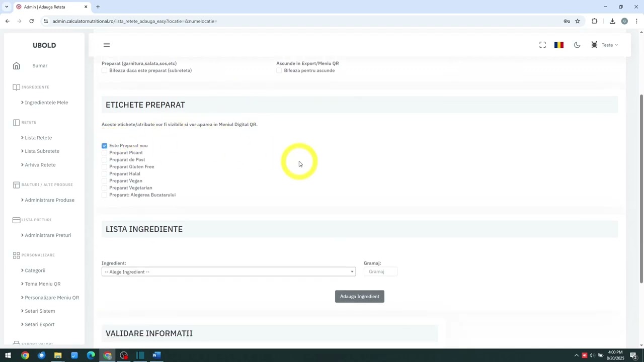Bookmark this page with star icon
This screenshot has width=644, height=362.
578,21
